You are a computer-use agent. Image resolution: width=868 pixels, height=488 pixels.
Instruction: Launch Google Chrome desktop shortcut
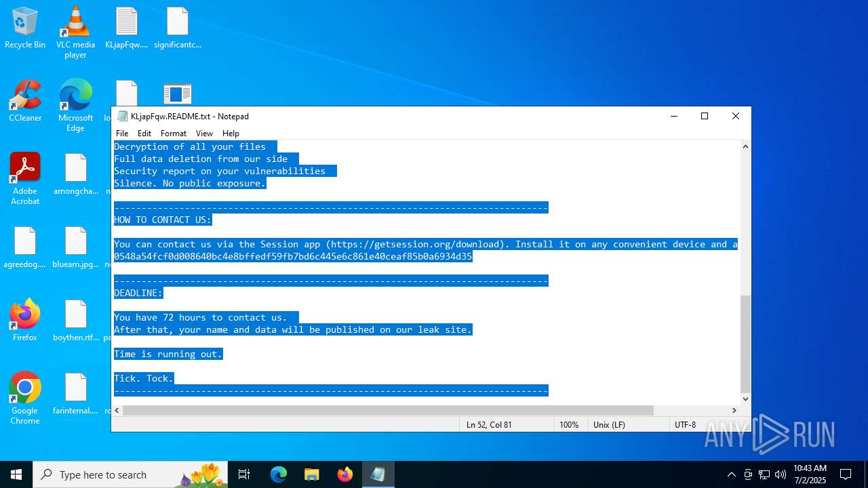pyautogui.click(x=25, y=398)
